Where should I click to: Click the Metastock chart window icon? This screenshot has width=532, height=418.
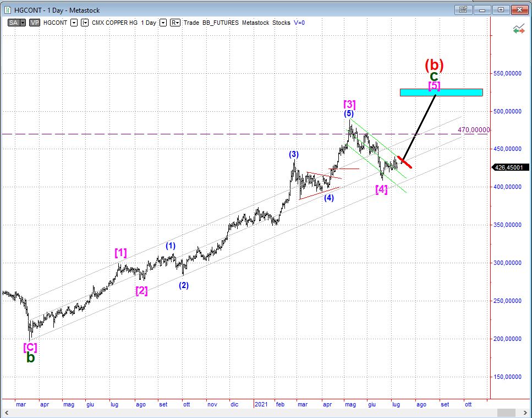pos(8,10)
